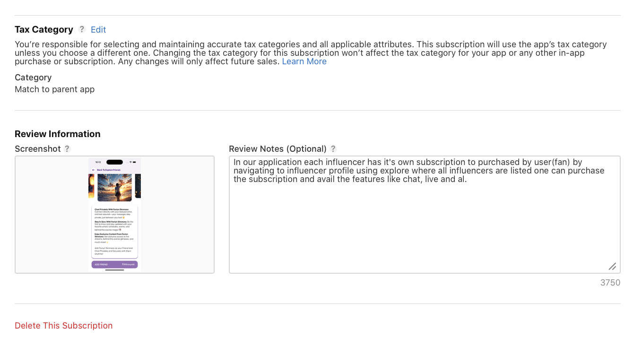Open the Screenshot help tooltip icon
This screenshot has height=364, width=642.
[x=67, y=149]
